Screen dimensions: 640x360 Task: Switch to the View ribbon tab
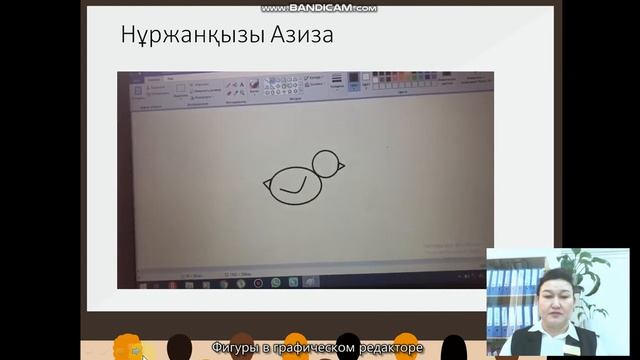(x=170, y=79)
